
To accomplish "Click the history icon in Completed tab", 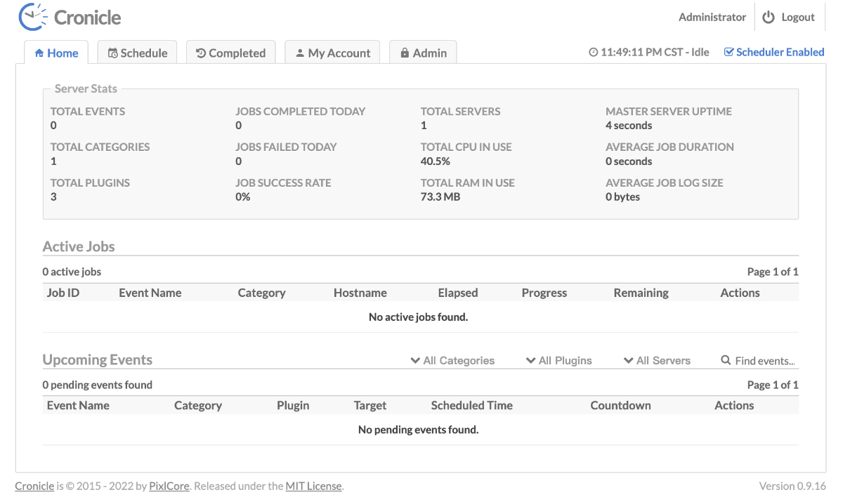I will click(x=201, y=53).
